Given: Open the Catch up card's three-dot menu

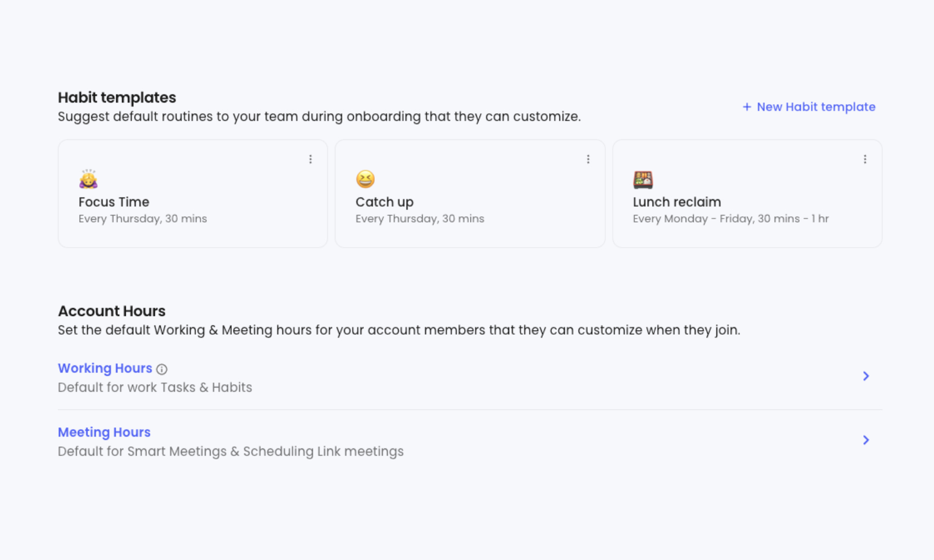Looking at the screenshot, I should click(x=588, y=159).
